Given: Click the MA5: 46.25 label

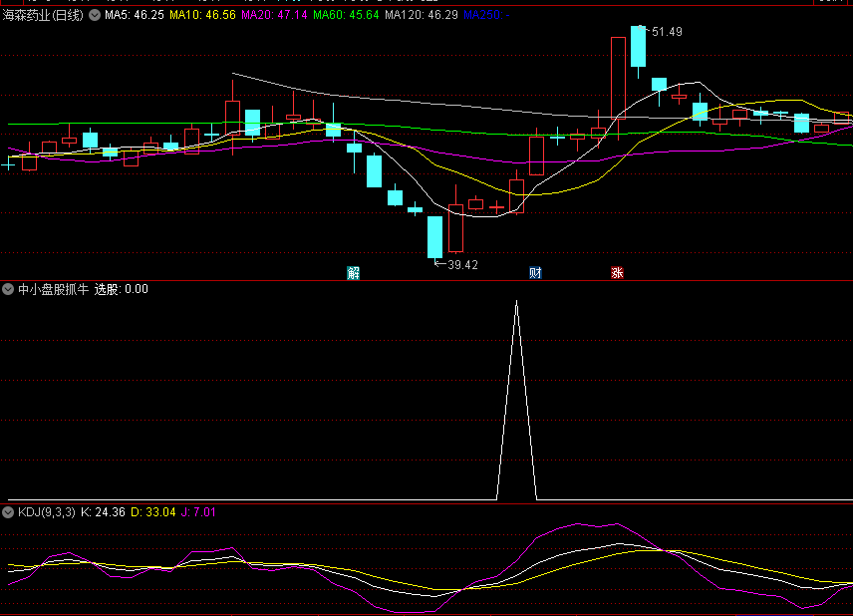Looking at the screenshot, I should click(x=135, y=15).
